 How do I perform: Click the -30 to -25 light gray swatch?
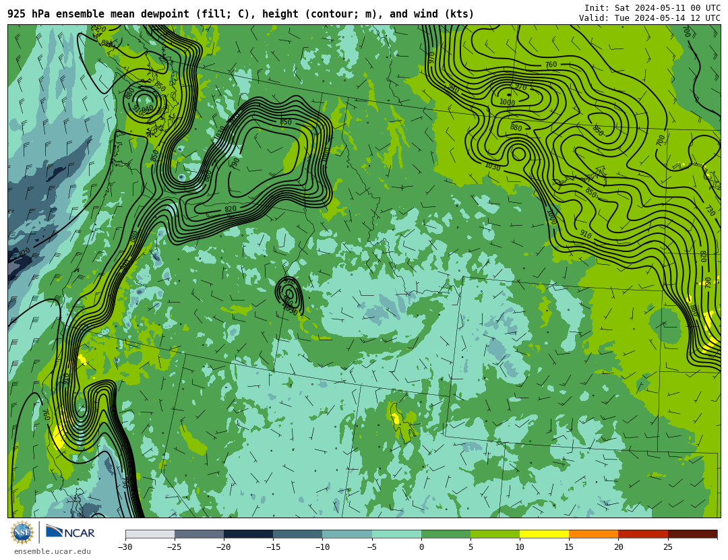click(x=150, y=534)
